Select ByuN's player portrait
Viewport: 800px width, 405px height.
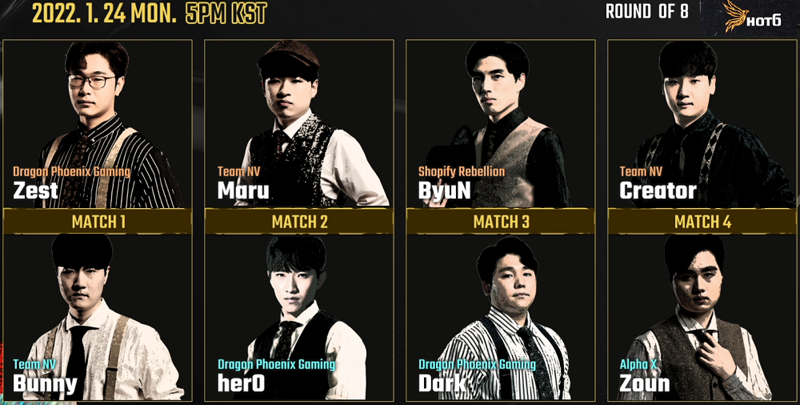pyautogui.click(x=501, y=124)
